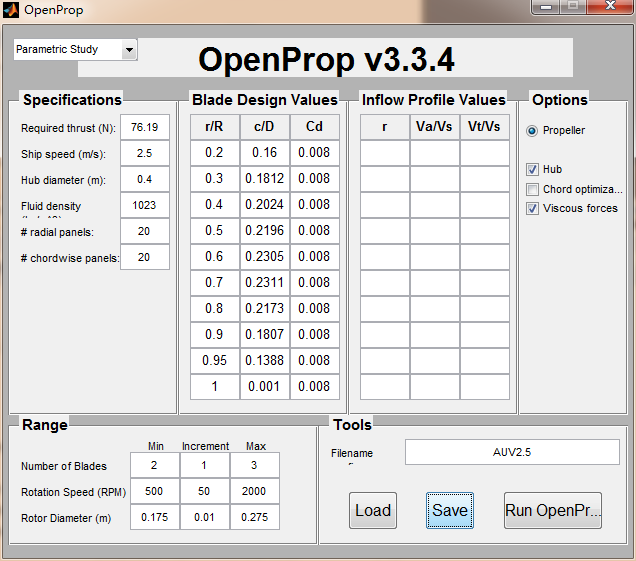Click the Rotation Speed (RPM) label
Screen dimensions: 636x561
pyautogui.click(x=73, y=492)
